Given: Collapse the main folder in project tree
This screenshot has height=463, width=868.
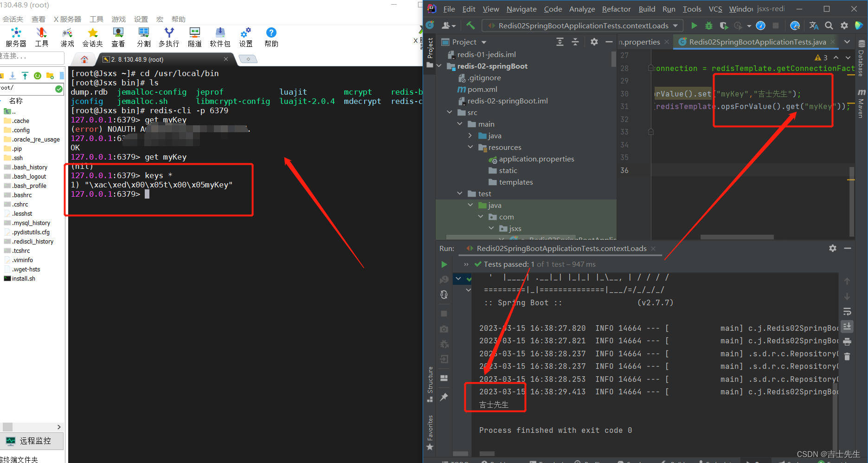Looking at the screenshot, I should coord(460,124).
